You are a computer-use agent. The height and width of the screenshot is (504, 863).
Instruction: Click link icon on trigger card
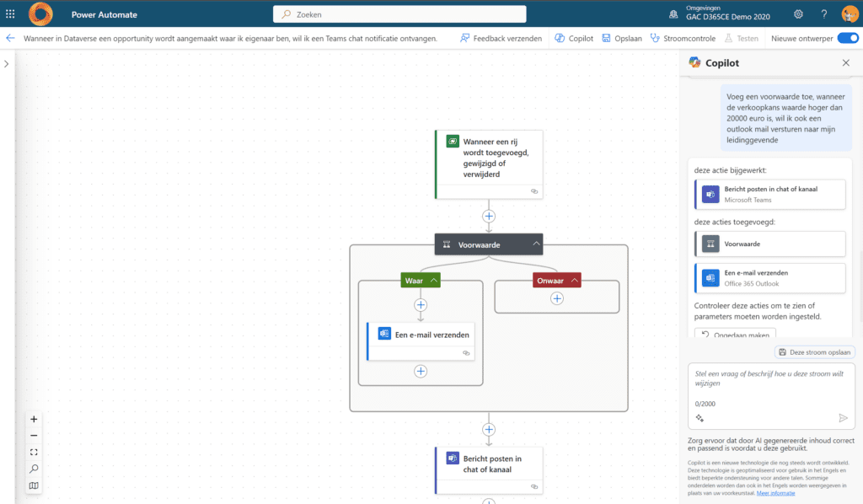[x=533, y=191]
